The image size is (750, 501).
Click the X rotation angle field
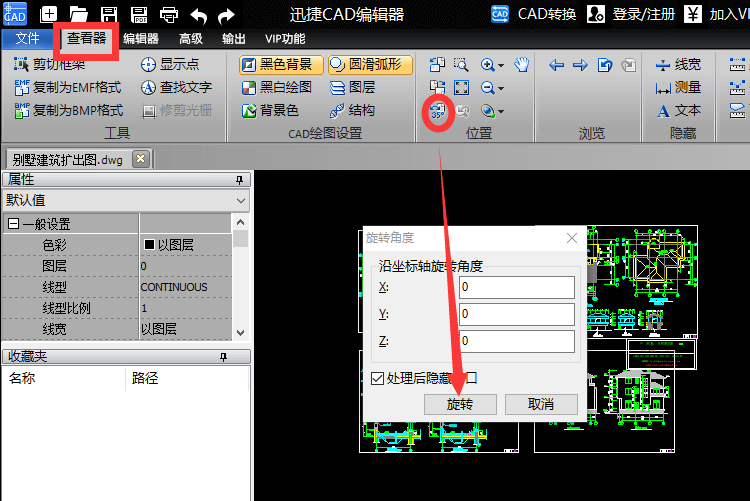coord(517,287)
